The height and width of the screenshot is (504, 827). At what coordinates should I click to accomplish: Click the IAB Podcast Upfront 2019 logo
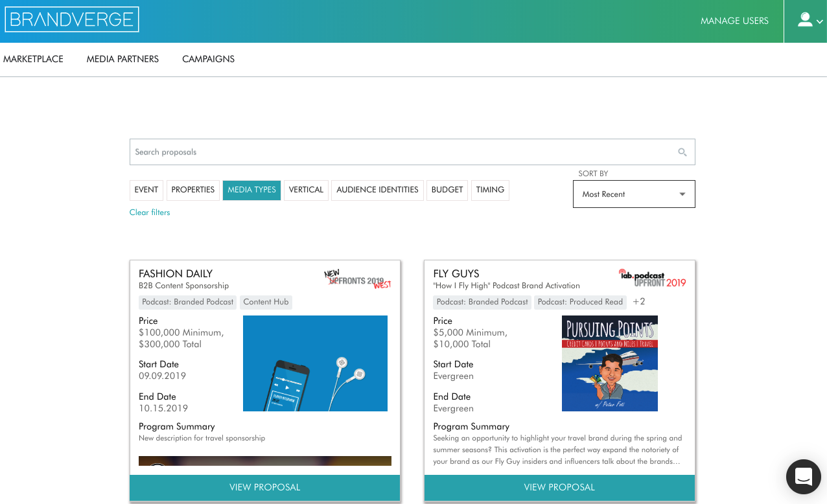coord(652,278)
